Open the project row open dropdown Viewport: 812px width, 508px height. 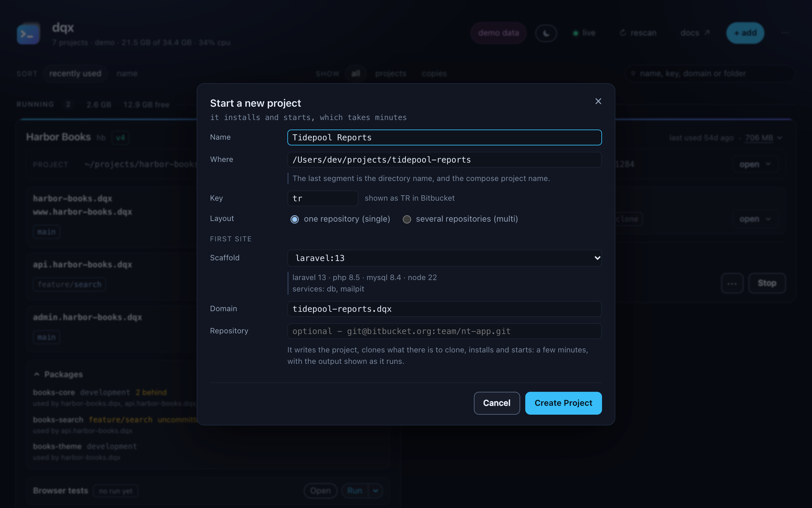(755, 164)
